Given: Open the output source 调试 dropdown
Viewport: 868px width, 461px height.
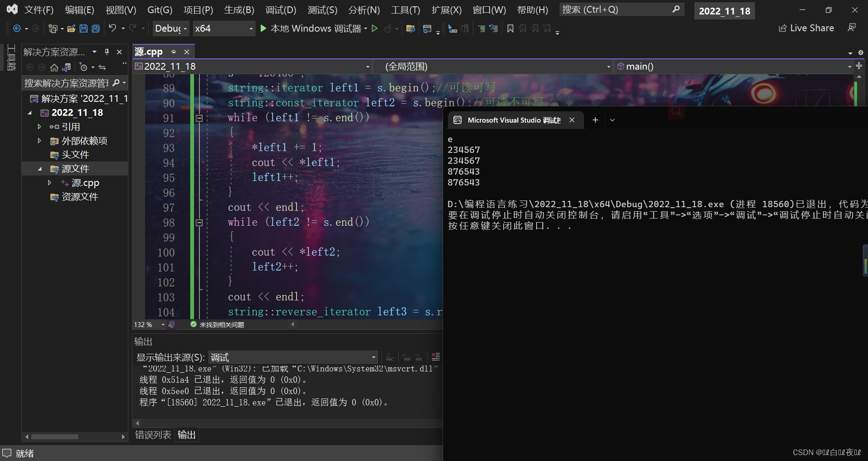Looking at the screenshot, I should (293, 357).
